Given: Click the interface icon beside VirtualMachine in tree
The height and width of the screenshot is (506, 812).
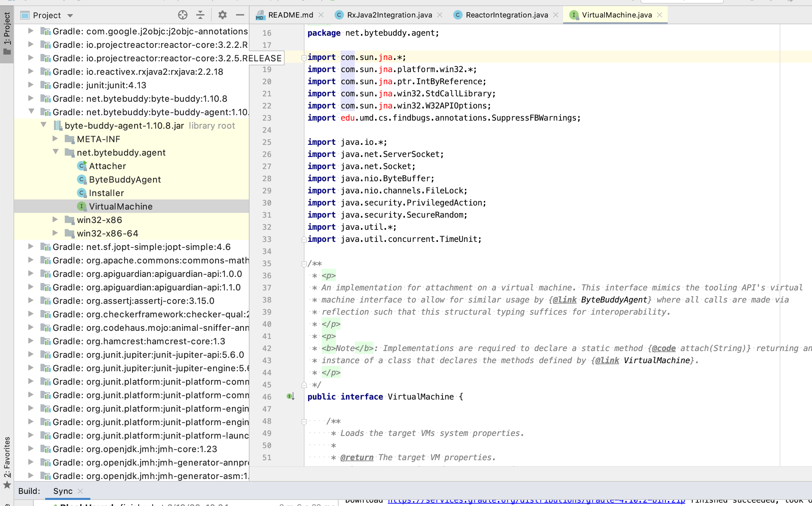Looking at the screenshot, I should pos(82,206).
